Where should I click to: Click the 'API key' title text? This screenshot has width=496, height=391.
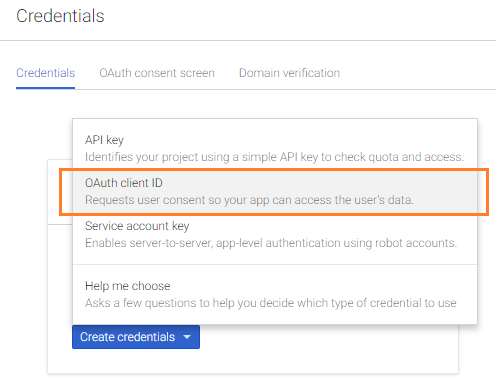coord(104,140)
